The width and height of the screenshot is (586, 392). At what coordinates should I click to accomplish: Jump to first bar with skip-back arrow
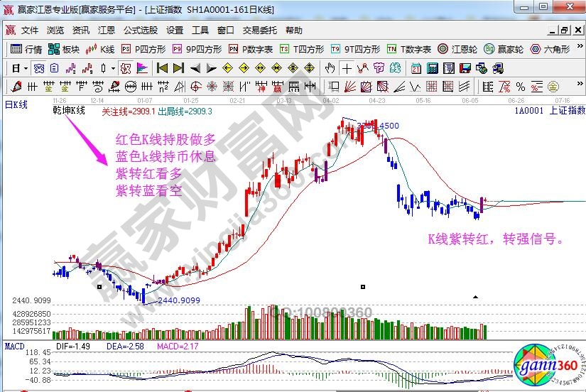162,68
